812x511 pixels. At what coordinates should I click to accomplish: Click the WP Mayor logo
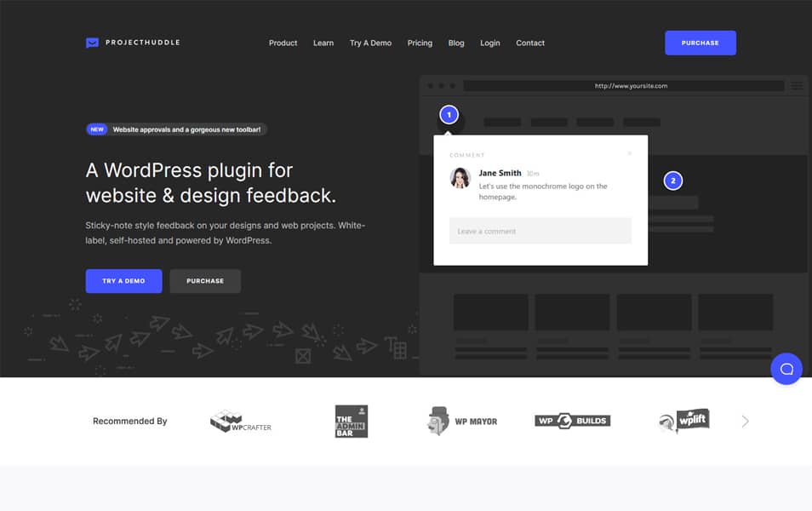462,420
